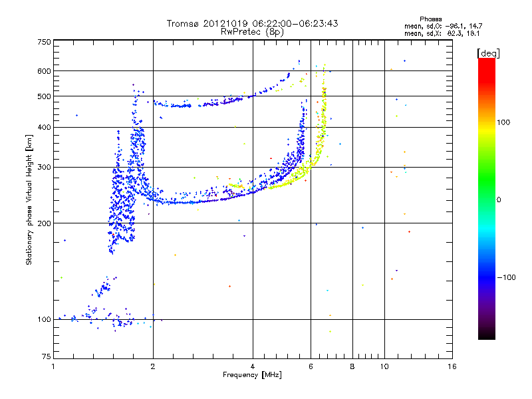This screenshot has height=399, width=532.
Task: Click the phase colorbar gradient
Action: point(487,198)
